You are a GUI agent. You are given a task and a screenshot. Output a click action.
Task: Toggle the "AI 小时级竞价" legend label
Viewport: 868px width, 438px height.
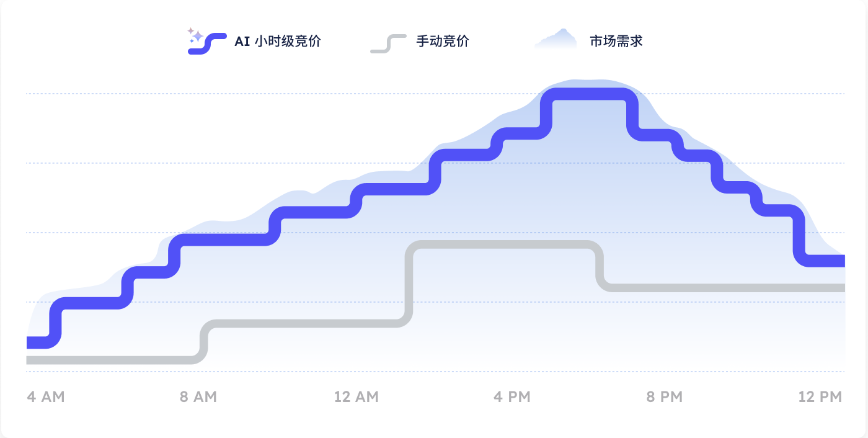pos(278,42)
